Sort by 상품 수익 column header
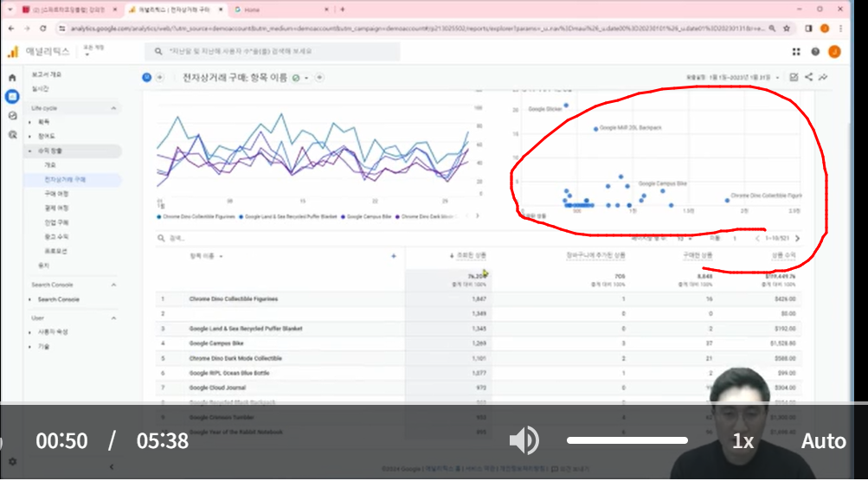Image resolution: width=868 pixels, height=481 pixels. point(784,256)
